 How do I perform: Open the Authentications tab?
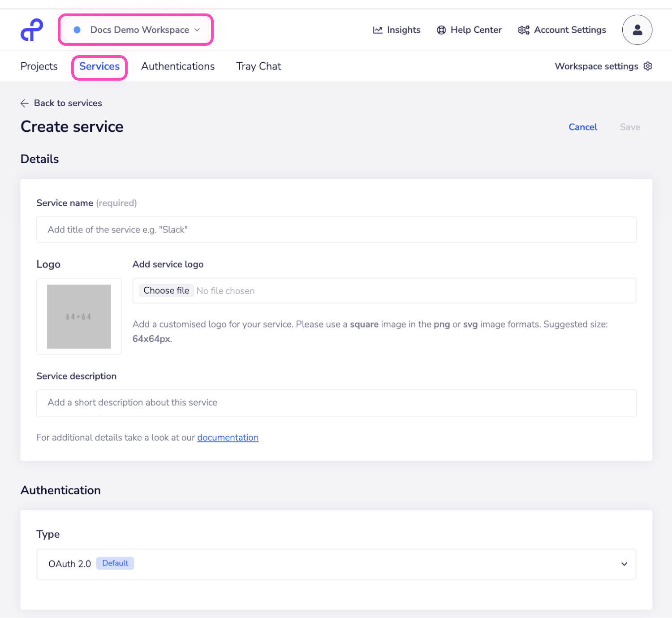click(x=178, y=66)
